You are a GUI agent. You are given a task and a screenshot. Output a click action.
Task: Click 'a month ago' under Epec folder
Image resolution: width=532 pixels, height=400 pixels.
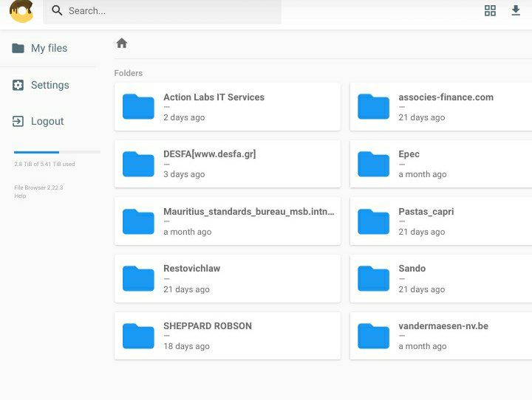coord(423,174)
